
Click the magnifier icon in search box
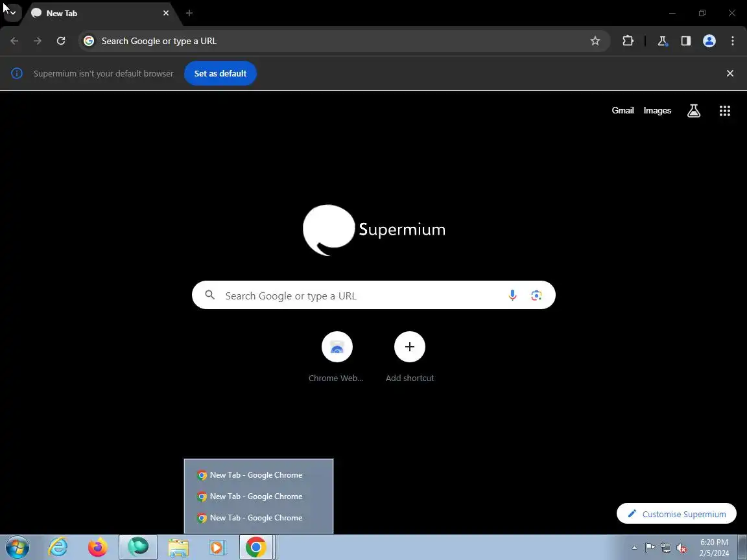point(209,296)
